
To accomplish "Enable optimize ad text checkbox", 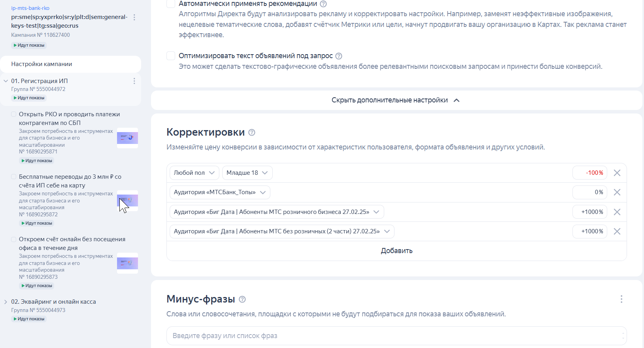I will 171,56.
